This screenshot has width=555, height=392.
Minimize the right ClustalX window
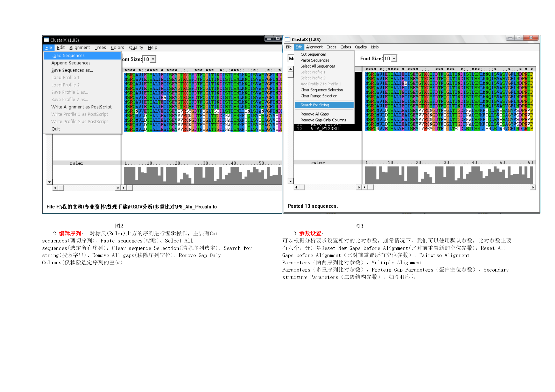pos(510,38)
